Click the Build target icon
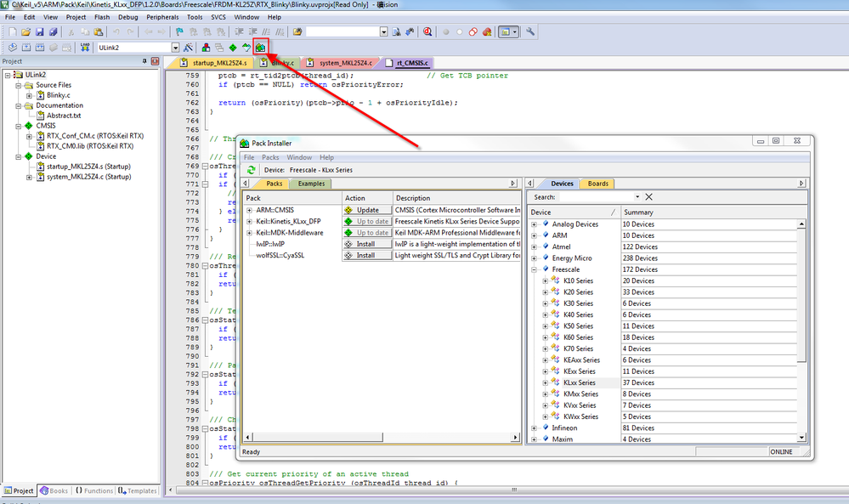849x504 pixels. pos(26,48)
